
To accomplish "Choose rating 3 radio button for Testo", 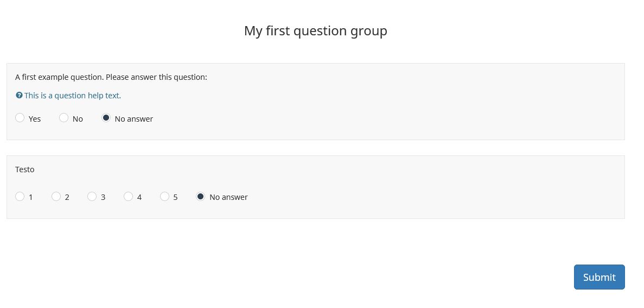I will pyautogui.click(x=92, y=197).
